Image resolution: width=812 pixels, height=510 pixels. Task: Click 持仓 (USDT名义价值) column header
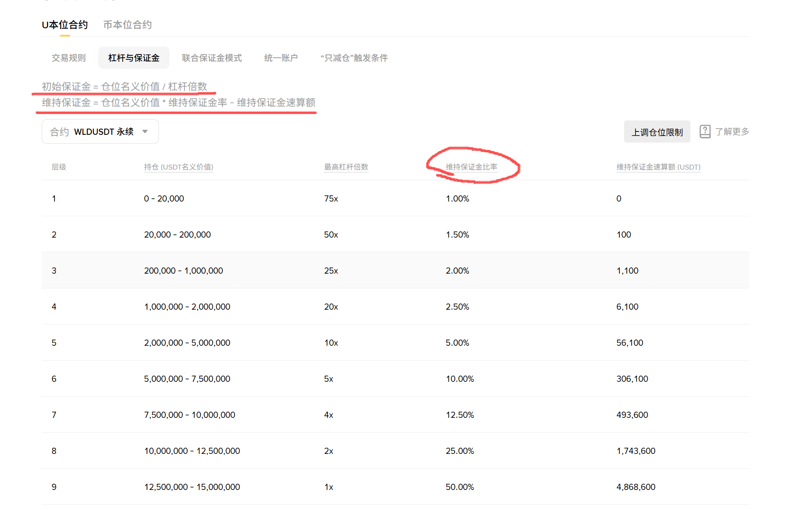[x=179, y=167]
